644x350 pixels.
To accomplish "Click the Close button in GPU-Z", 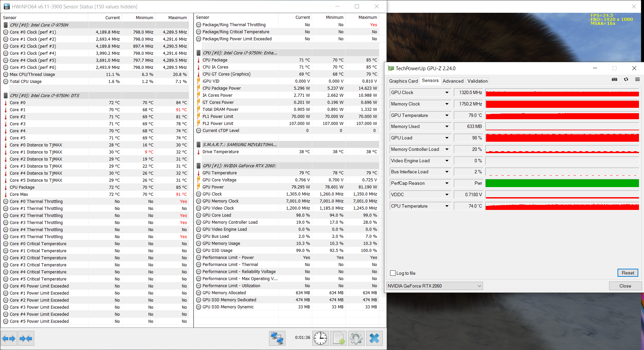I will (625, 286).
